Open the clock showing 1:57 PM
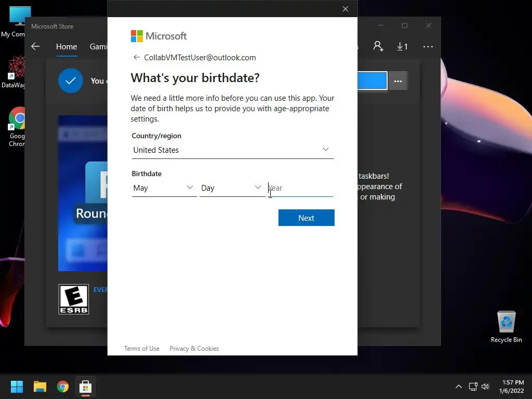Viewport: 532px width, 399px height. (x=511, y=387)
